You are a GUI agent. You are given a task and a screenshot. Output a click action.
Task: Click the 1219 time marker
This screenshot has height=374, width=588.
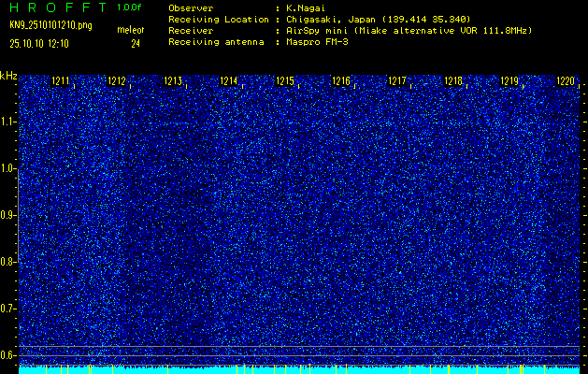point(509,81)
